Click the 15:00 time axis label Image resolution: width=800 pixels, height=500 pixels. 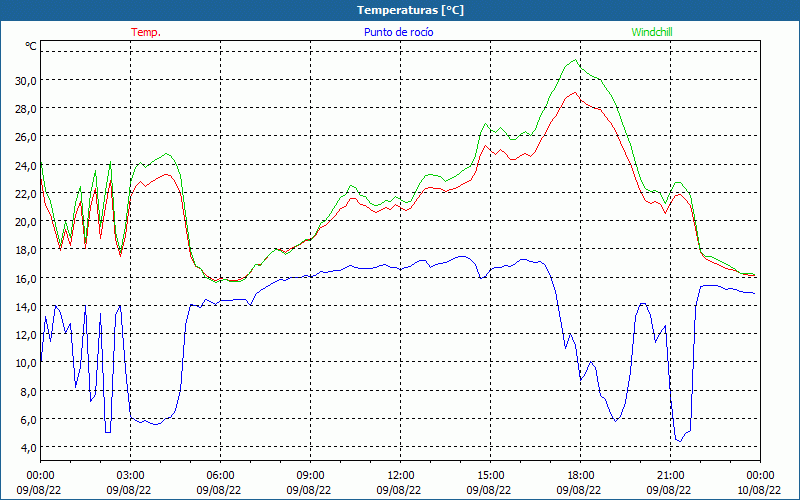(490, 476)
